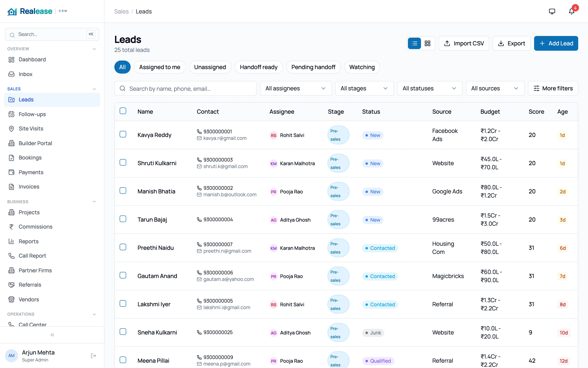Open the All stages dropdown
The height and width of the screenshot is (368, 588).
point(364,88)
